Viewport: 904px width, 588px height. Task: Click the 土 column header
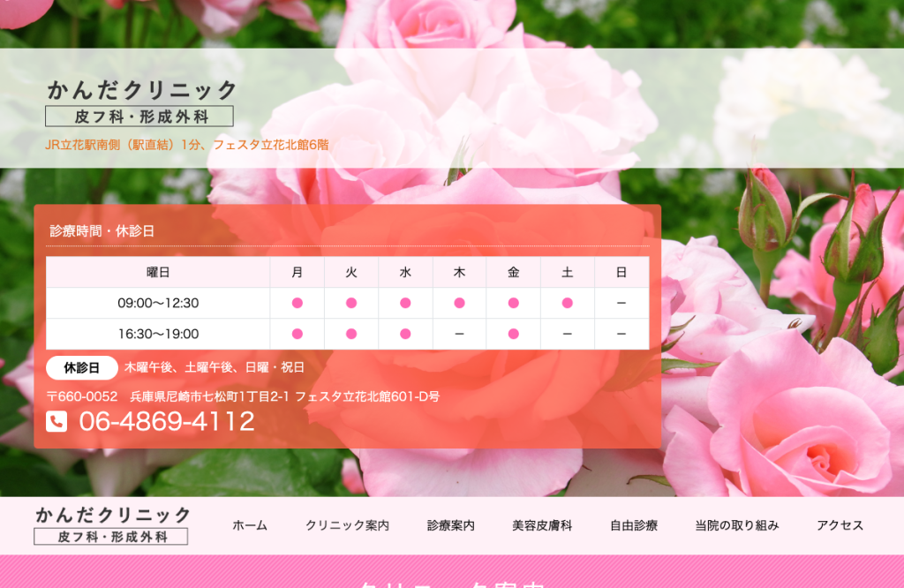(568, 272)
